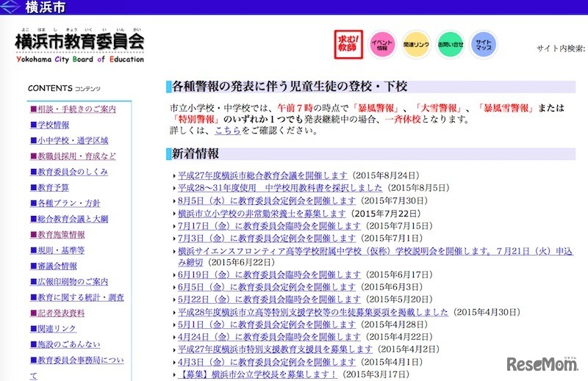The image size is (588, 381).
Task: Open 7月3日(金) 定例会 news link
Action: tap(267, 239)
